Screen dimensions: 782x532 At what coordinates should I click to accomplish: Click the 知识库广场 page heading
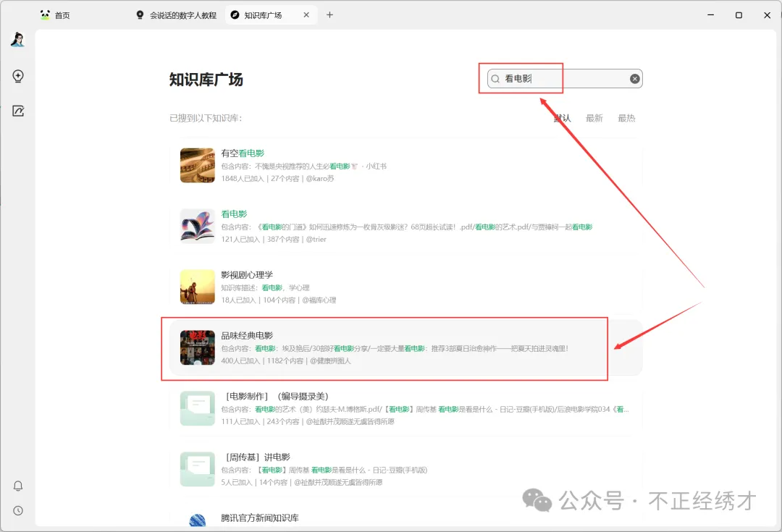206,80
